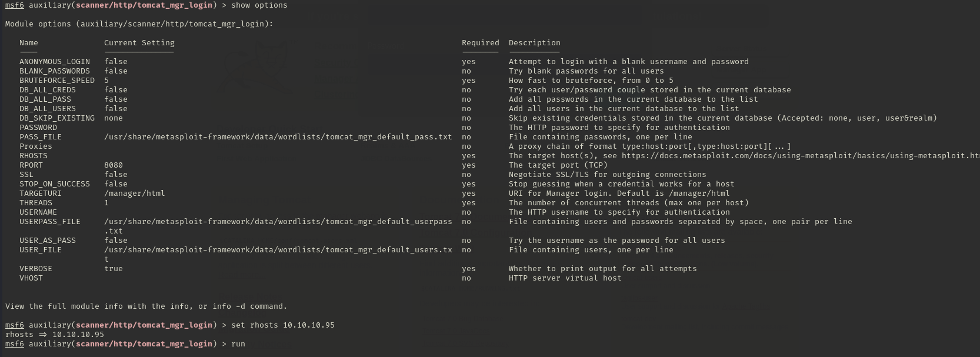980x357 pixels.
Task: Click the rhosts => 10.10.10.95 output line
Action: click(x=55, y=335)
